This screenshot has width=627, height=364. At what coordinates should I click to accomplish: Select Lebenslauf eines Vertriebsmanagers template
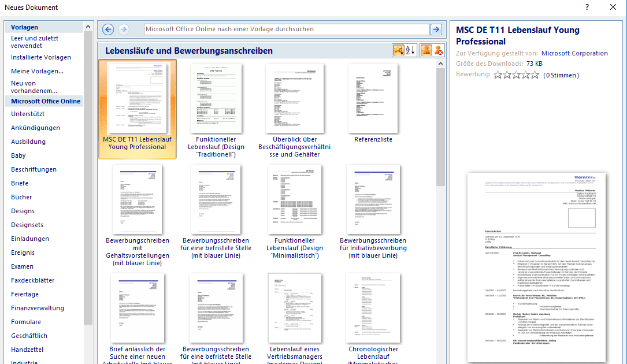coord(295,318)
